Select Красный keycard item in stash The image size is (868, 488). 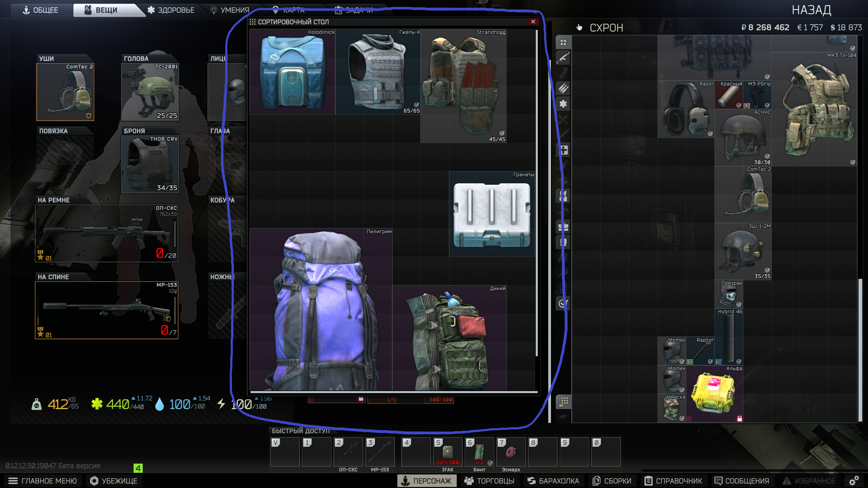729,95
